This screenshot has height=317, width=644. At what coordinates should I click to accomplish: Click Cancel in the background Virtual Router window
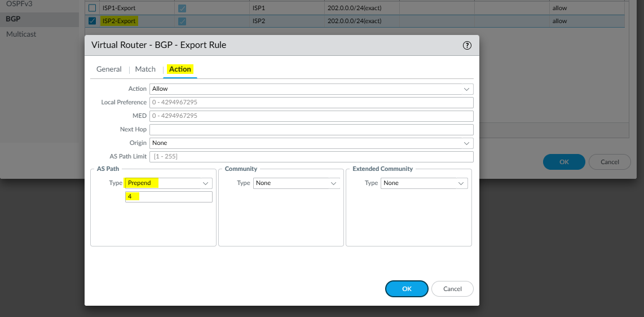(610, 162)
